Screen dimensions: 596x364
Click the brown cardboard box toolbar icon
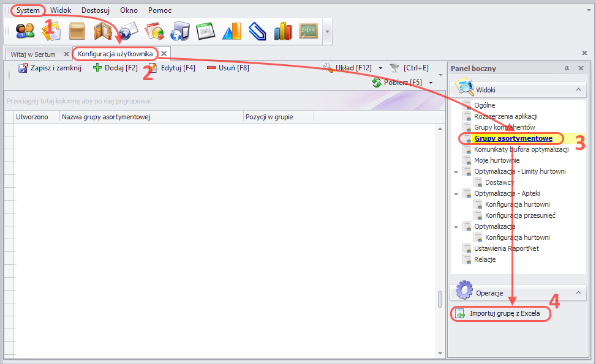77,31
